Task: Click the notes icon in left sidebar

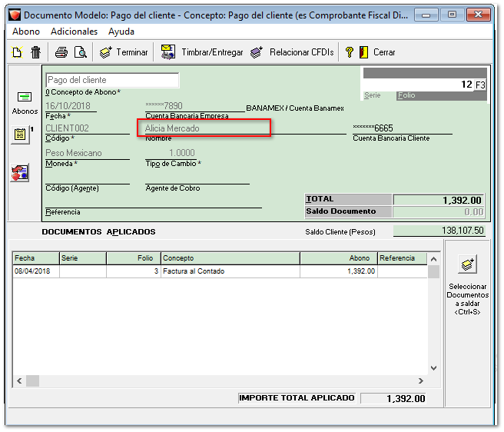Action: [21, 135]
